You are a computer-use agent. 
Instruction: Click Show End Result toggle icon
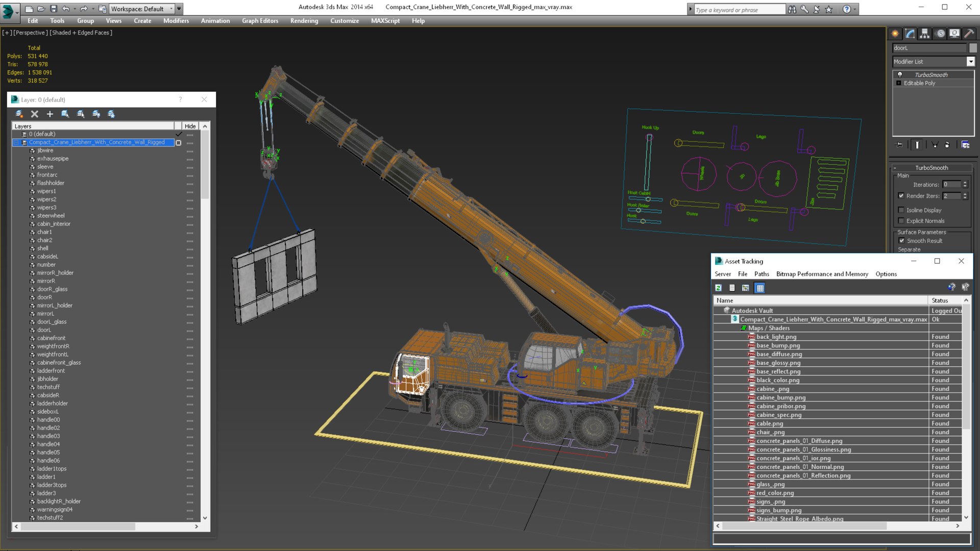tap(917, 145)
